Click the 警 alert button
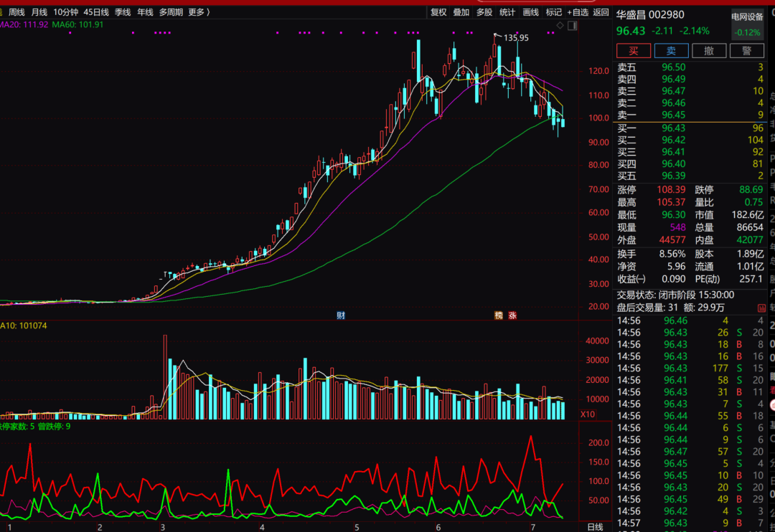Image resolution: width=775 pixels, height=532 pixels. 747,51
